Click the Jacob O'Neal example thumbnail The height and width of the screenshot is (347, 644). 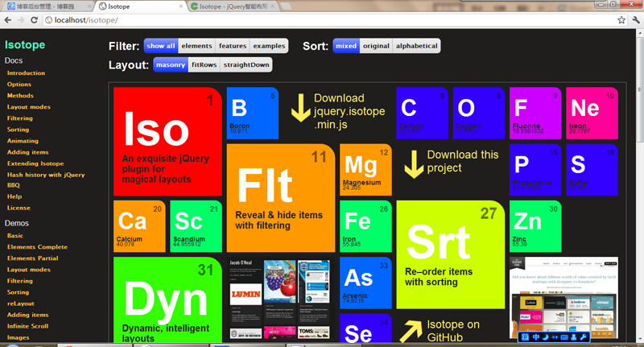[x=279, y=299]
